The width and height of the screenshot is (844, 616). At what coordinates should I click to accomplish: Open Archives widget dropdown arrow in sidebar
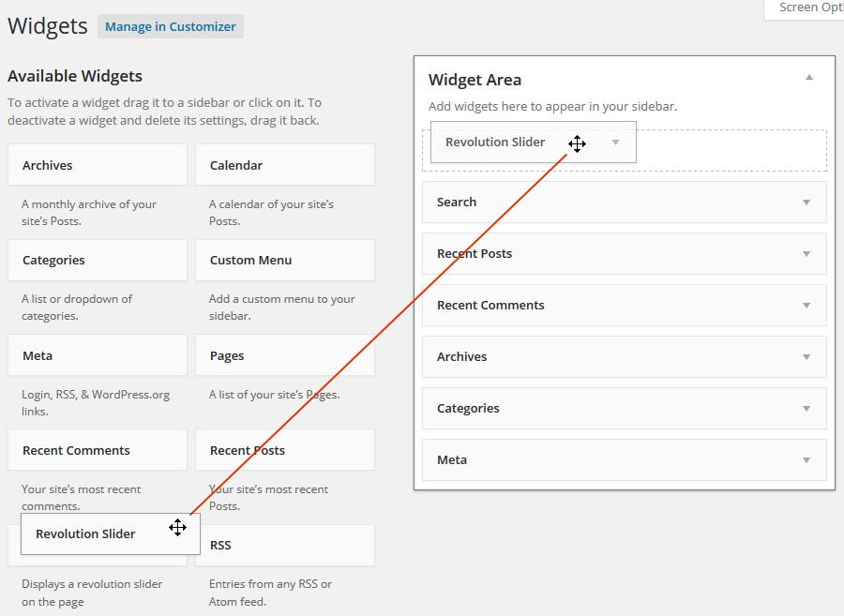(x=806, y=357)
